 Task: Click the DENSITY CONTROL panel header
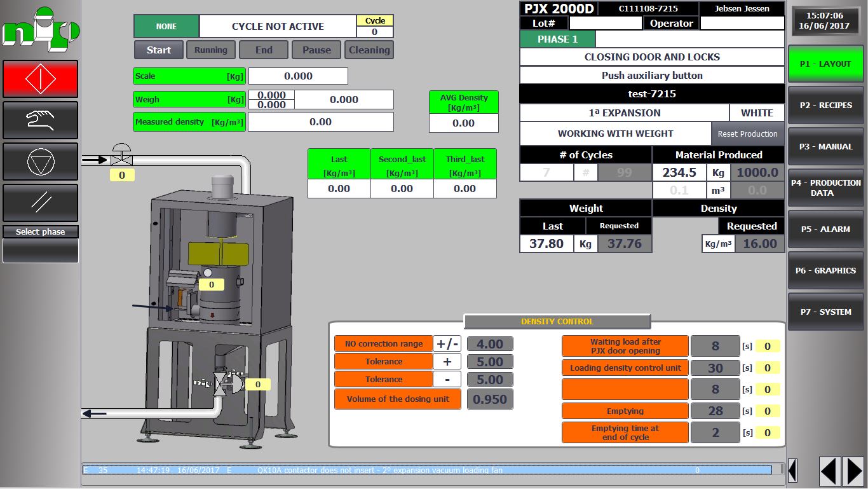pyautogui.click(x=557, y=321)
